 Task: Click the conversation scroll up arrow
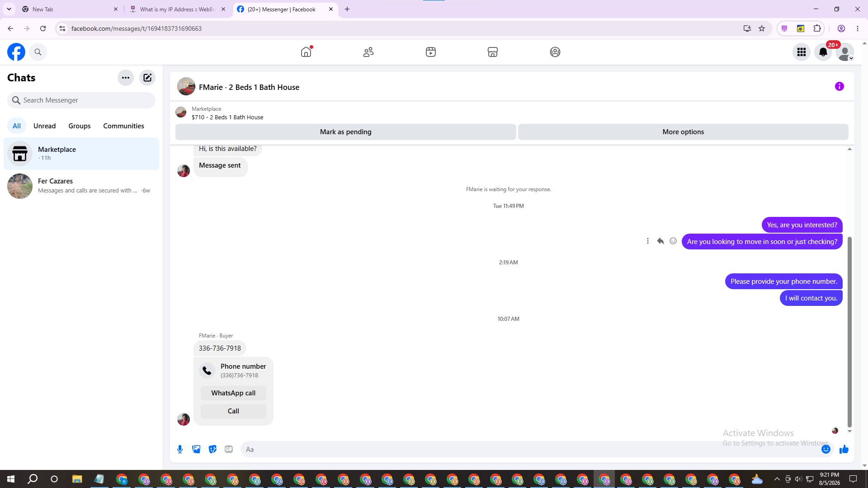coord(849,149)
